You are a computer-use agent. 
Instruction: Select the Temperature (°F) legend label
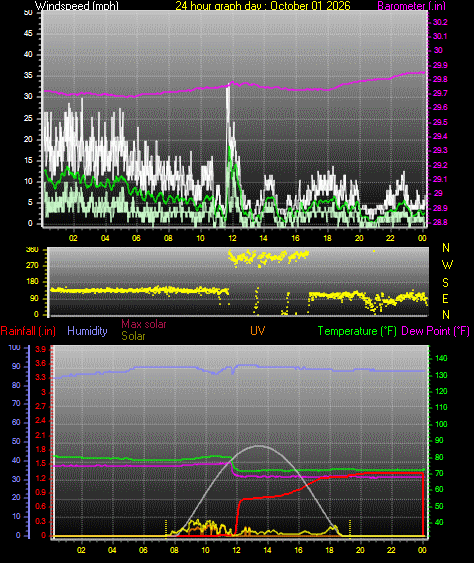(x=357, y=331)
